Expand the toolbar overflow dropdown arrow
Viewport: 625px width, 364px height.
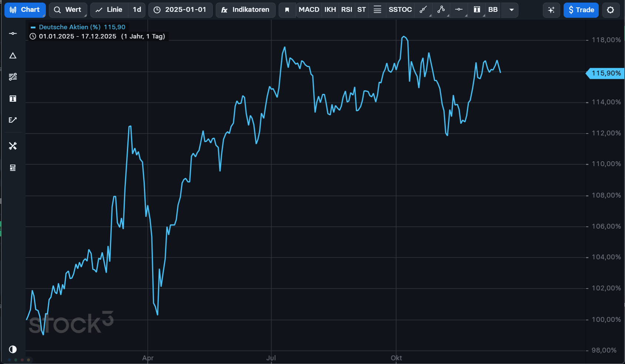tap(511, 10)
